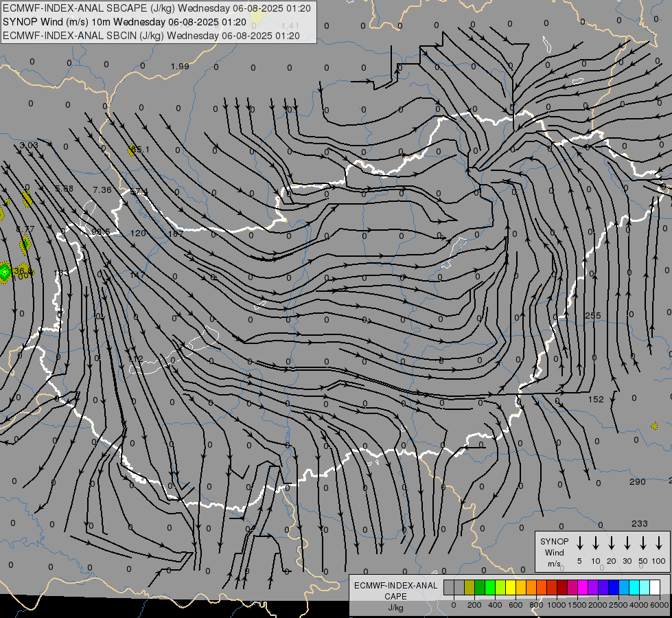Click the 152 CAPE value on the map

(x=596, y=399)
